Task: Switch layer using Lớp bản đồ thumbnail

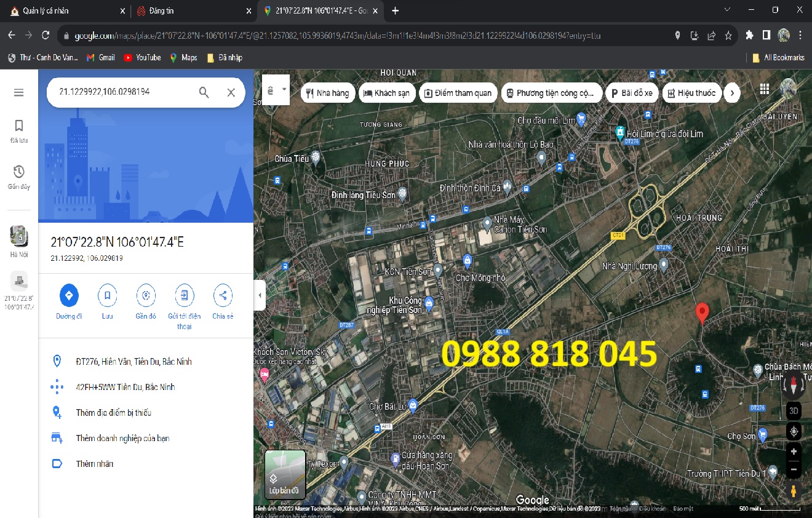Action: tap(285, 474)
